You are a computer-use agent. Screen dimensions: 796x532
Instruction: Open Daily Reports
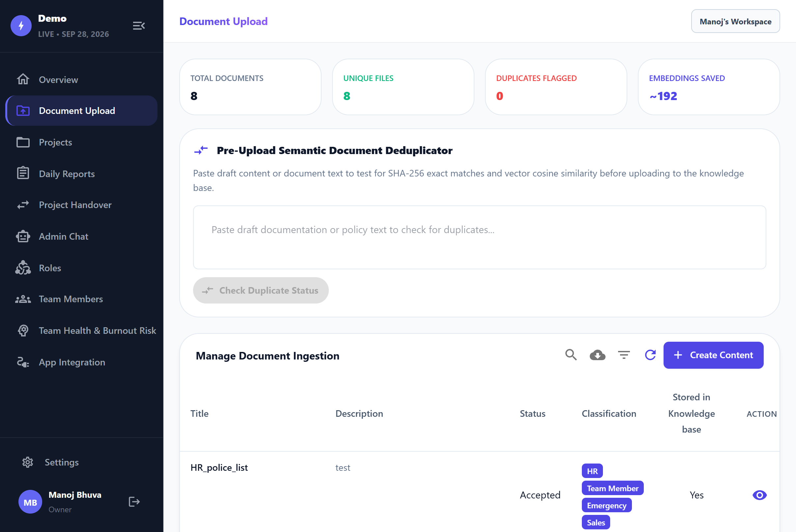[x=81, y=173]
